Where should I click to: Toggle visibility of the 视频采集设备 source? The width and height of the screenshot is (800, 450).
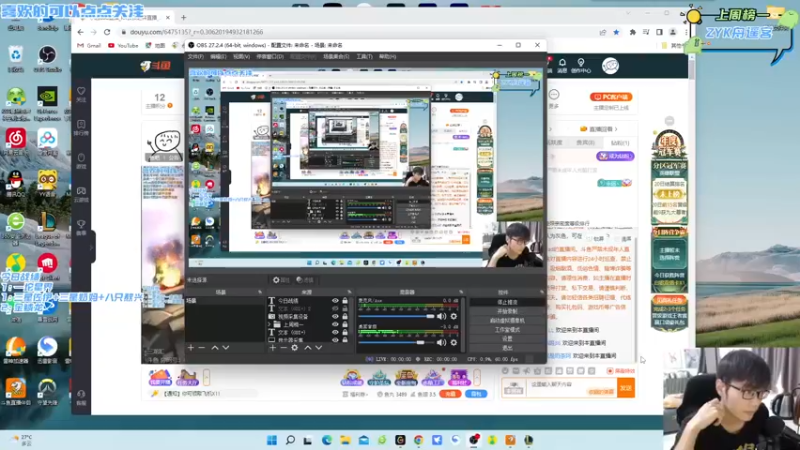point(335,316)
